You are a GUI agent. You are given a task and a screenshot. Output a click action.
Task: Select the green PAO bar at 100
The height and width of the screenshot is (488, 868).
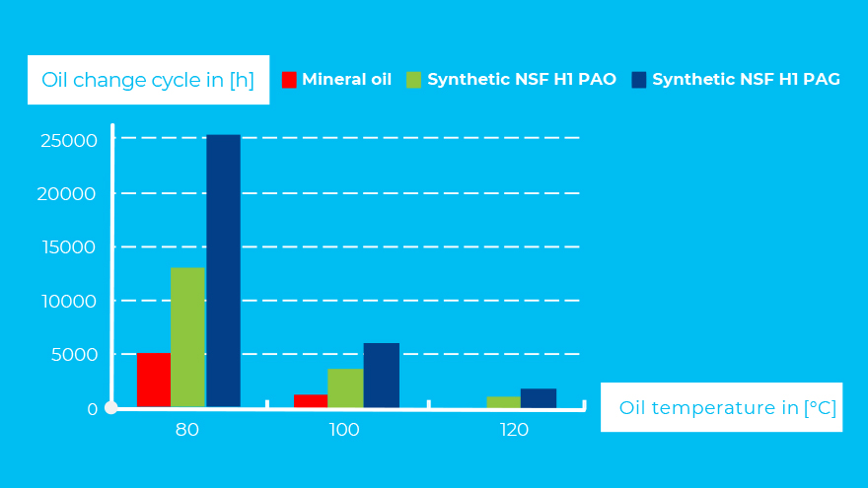[x=345, y=388]
